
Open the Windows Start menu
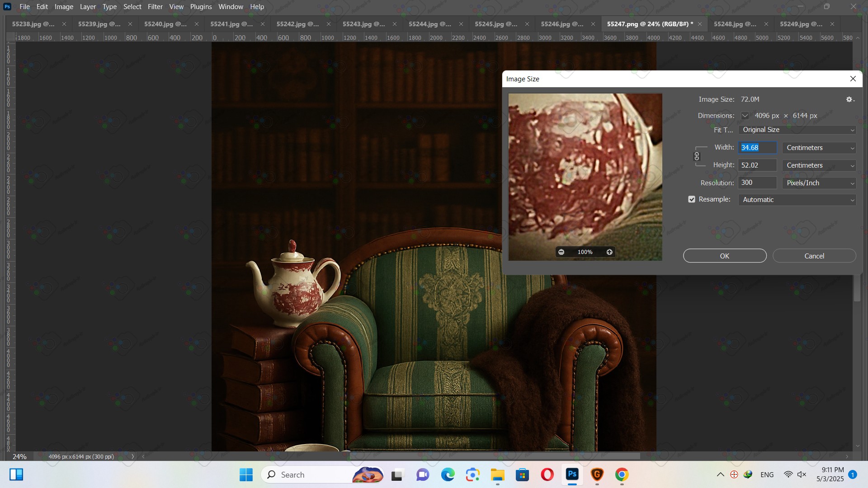(x=246, y=475)
